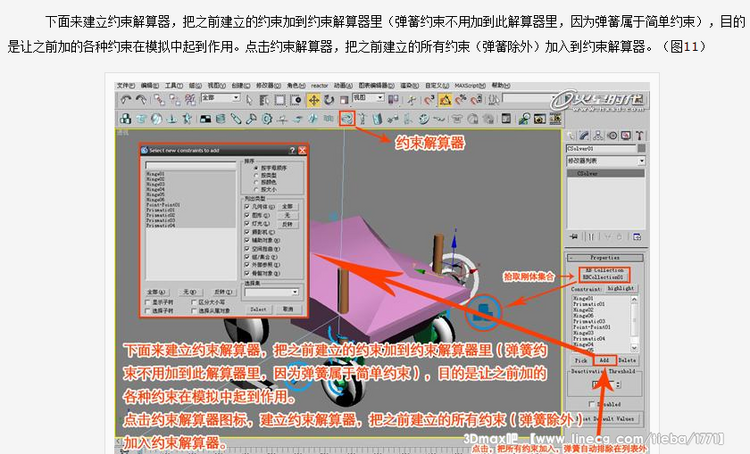This screenshot has height=454, width=750.
Task: Uncheck the 摄影机 list type checkbox
Action: [x=247, y=232]
